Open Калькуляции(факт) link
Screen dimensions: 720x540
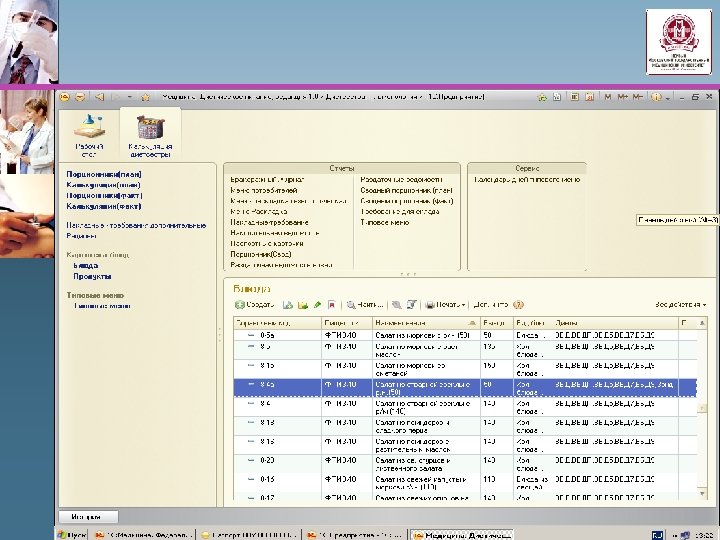(104, 206)
